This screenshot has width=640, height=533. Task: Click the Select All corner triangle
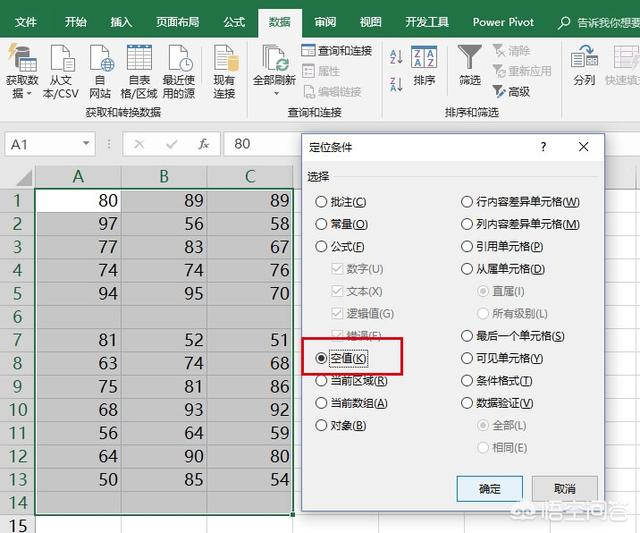24,178
